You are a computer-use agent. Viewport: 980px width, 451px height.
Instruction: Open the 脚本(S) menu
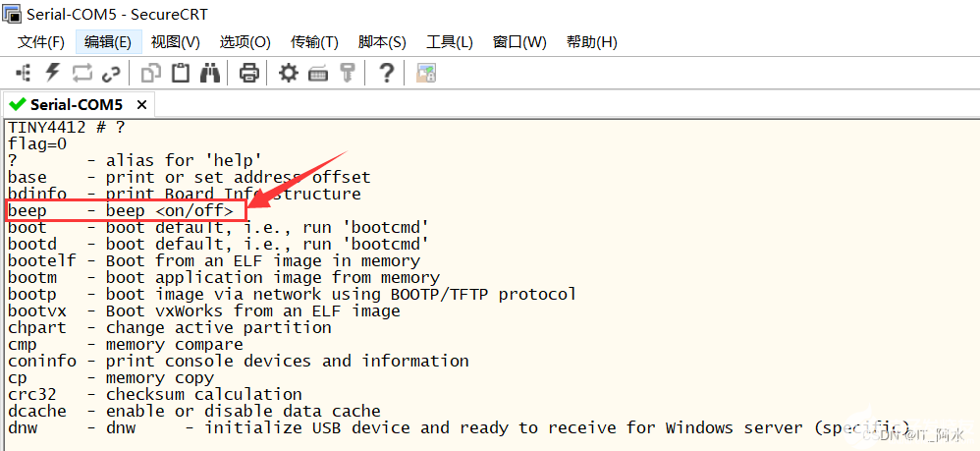click(x=382, y=42)
